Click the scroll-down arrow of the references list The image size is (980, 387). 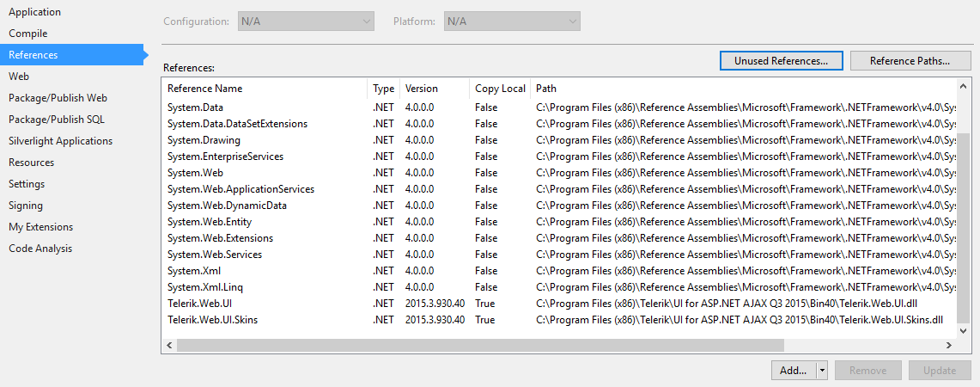963,330
